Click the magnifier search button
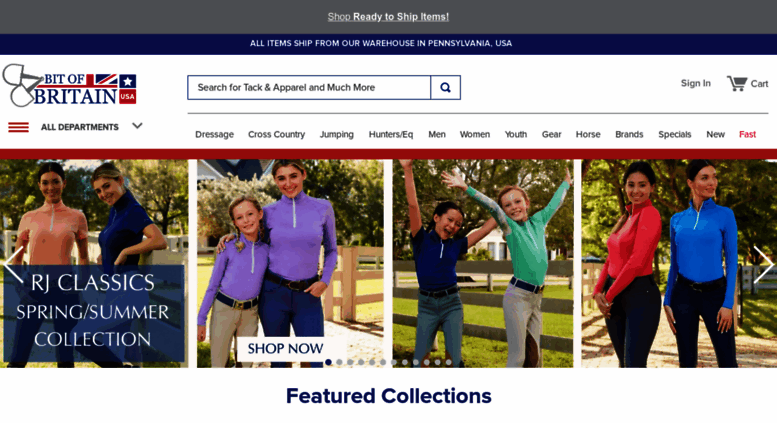777x423 pixels. click(x=445, y=88)
